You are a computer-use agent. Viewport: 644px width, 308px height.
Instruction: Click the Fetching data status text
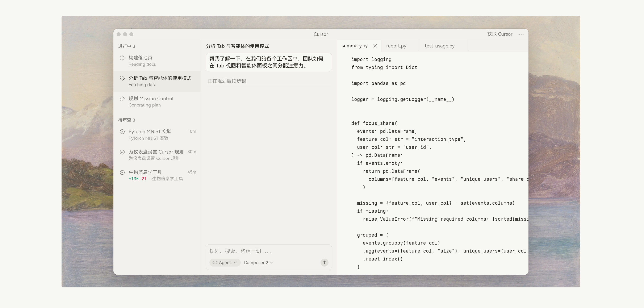[142, 85]
